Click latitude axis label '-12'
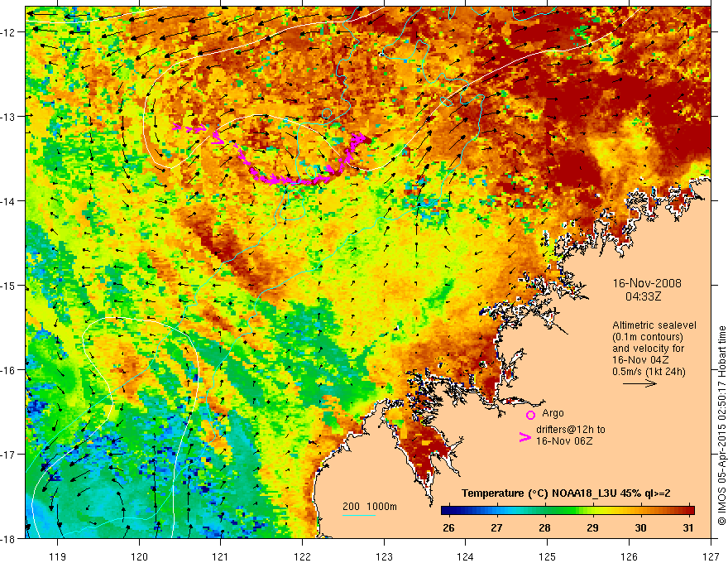 [x=8, y=32]
